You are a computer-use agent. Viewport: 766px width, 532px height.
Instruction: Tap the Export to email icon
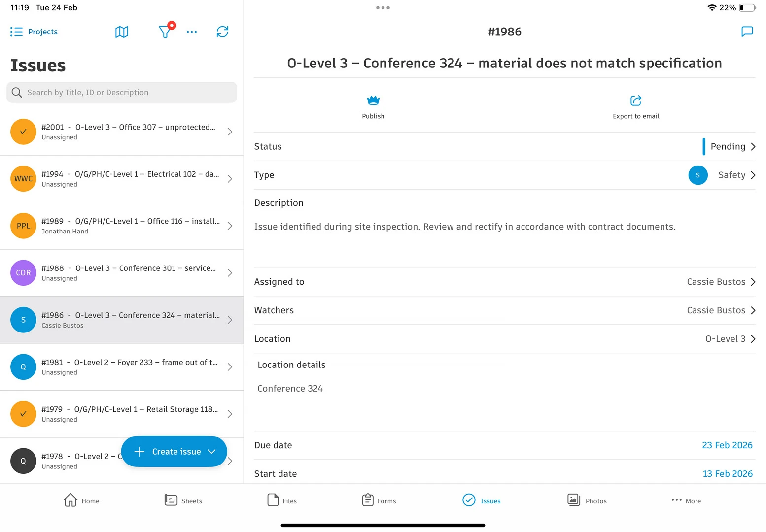click(x=636, y=100)
